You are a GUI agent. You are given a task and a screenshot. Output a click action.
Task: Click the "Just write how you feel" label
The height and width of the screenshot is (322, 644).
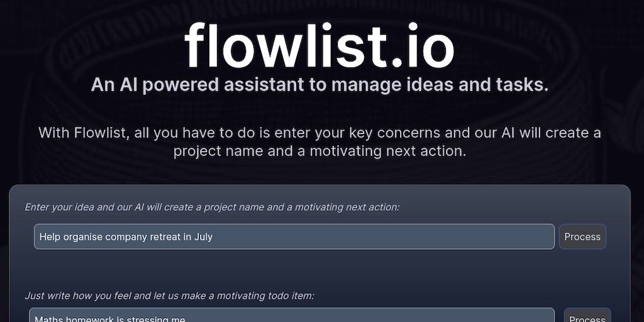[x=169, y=295]
